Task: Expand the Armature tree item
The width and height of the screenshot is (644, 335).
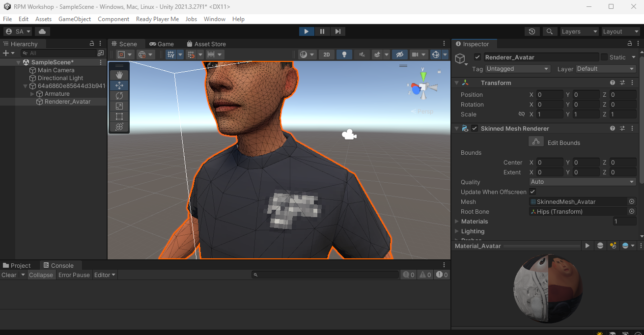Action: click(32, 94)
